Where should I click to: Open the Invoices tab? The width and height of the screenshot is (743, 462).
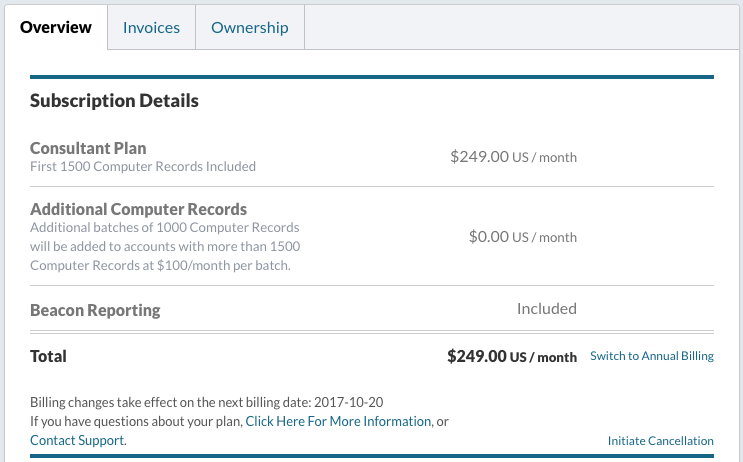(151, 27)
